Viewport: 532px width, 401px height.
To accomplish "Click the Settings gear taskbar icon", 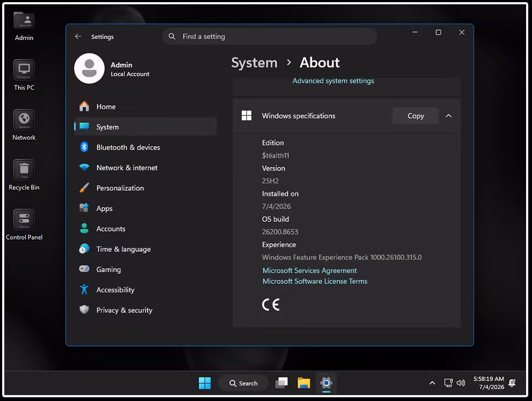I will click(x=326, y=383).
